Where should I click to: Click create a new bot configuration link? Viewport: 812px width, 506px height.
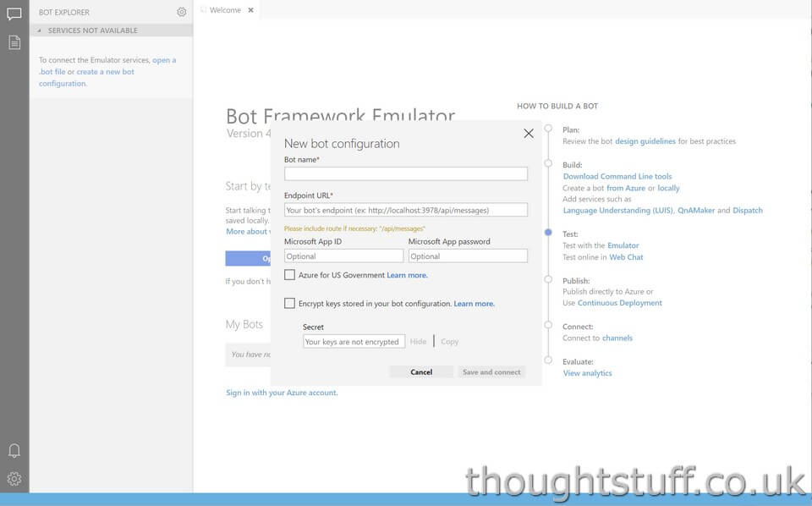click(x=106, y=72)
